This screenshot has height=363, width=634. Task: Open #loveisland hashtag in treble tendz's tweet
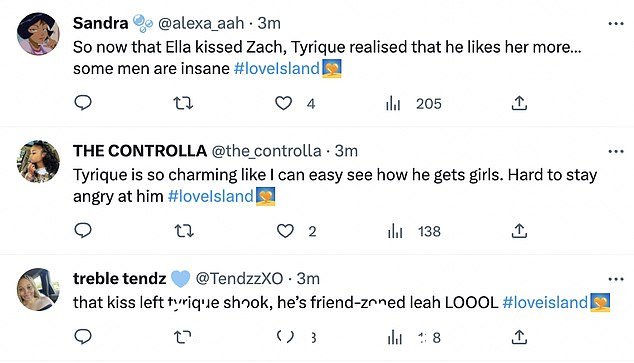coord(545,302)
